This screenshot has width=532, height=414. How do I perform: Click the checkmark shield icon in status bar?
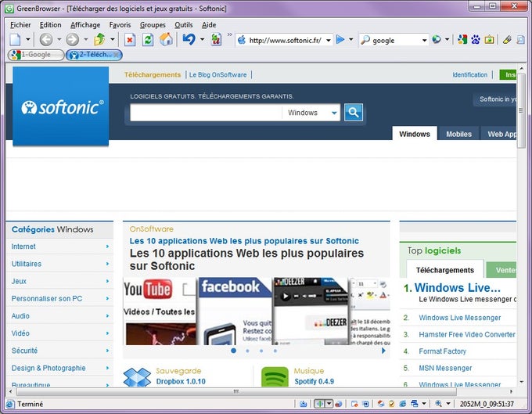[x=391, y=404]
